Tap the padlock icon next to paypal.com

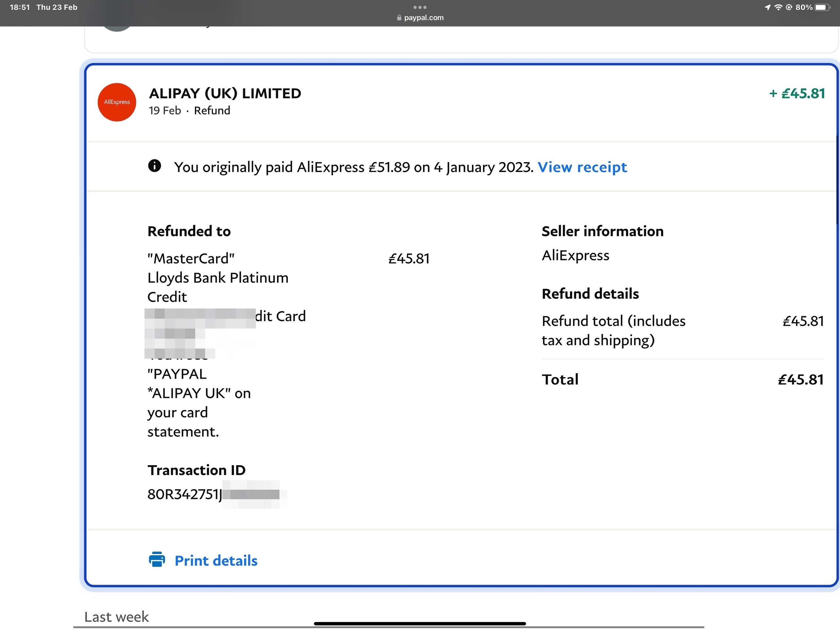[399, 17]
